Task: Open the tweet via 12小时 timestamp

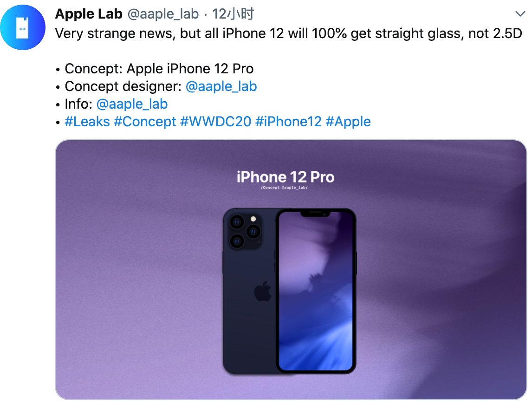Action: coord(233,14)
